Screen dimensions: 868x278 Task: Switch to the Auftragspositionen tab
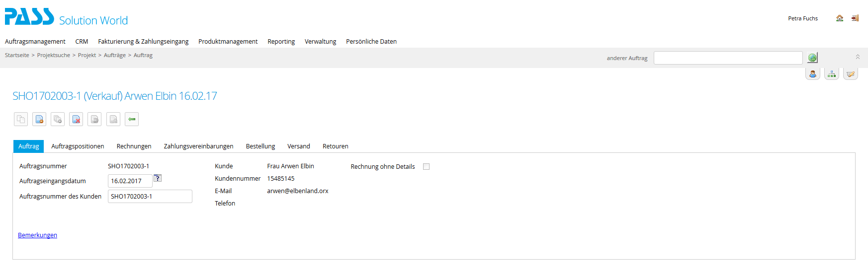(x=78, y=146)
